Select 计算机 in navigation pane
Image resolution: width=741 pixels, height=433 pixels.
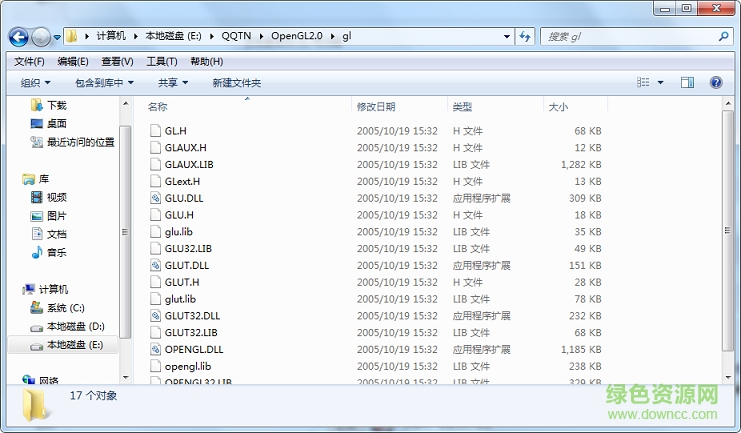coord(45,289)
